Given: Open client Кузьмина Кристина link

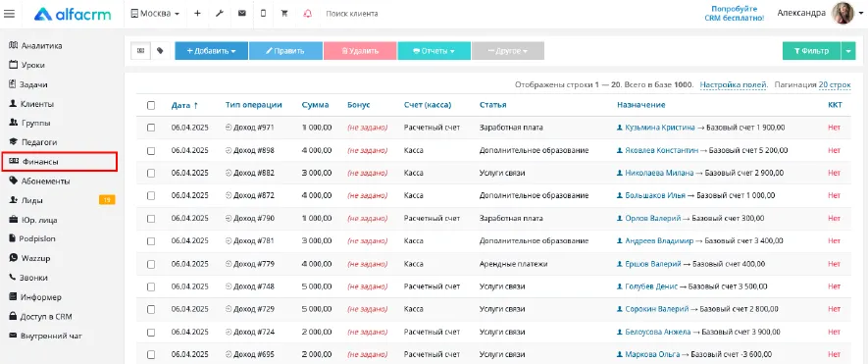Looking at the screenshot, I should [x=659, y=128].
